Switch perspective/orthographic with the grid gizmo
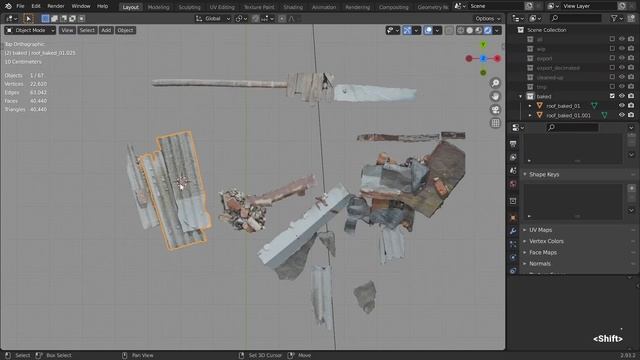Image resolution: width=640 pixels, height=360 pixels. point(495,123)
